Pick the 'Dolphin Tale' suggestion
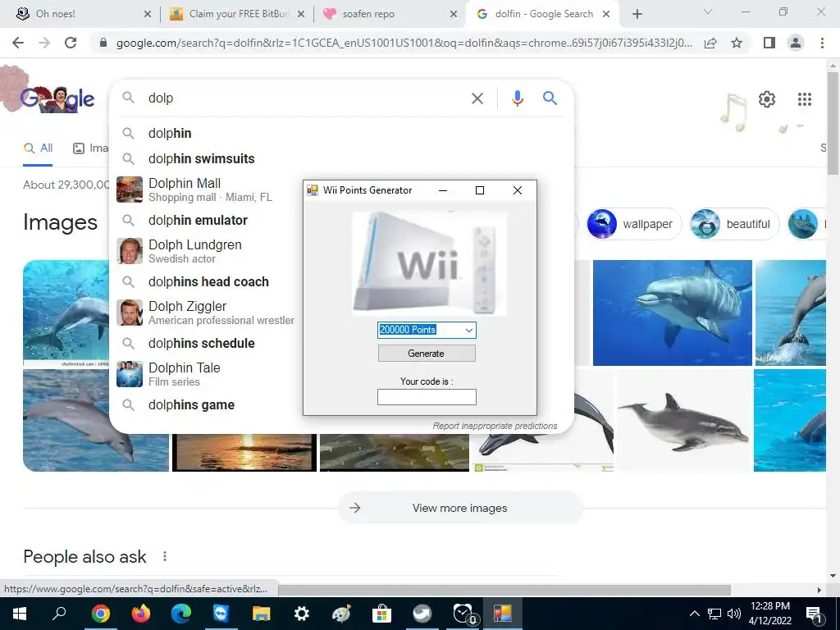The image size is (840, 630). click(207, 374)
